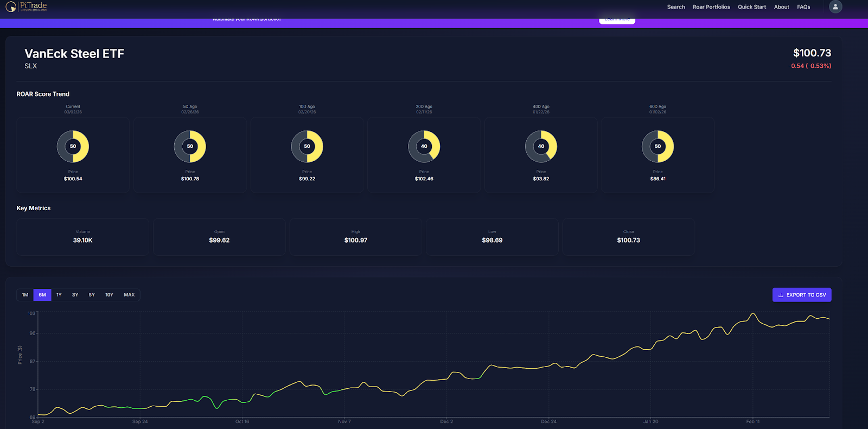The width and height of the screenshot is (868, 429).
Task: Go to Quick Start link
Action: pos(752,7)
